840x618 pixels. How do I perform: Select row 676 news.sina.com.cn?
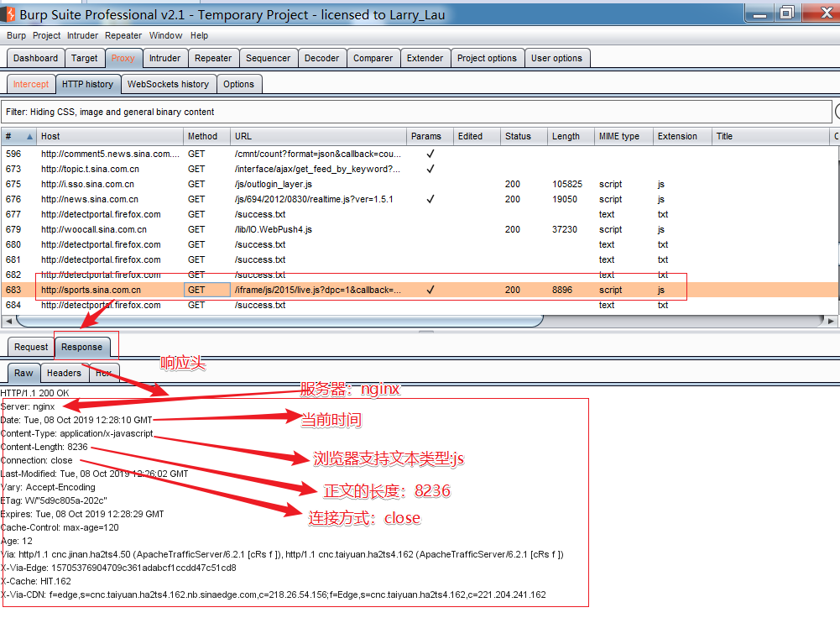420,199
